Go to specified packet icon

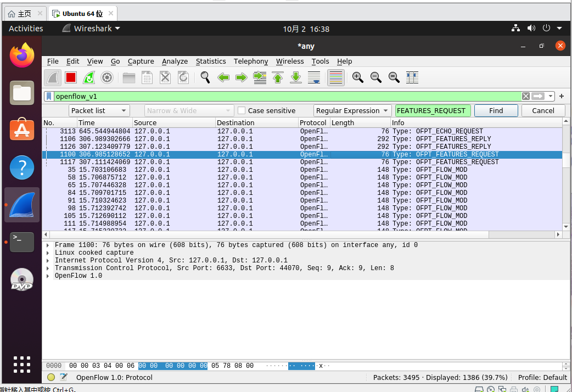click(x=260, y=77)
